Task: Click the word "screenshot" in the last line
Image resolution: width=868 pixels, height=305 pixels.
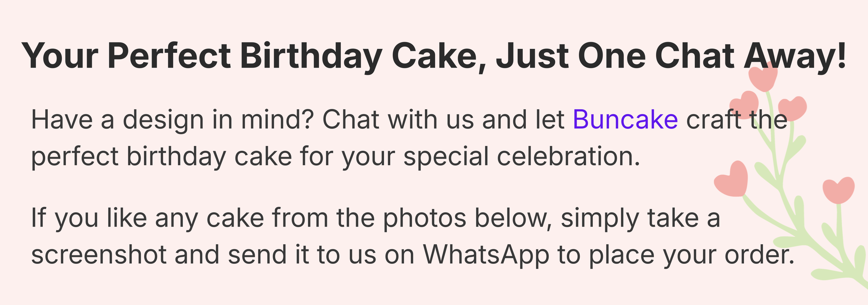Action: pyautogui.click(x=99, y=255)
